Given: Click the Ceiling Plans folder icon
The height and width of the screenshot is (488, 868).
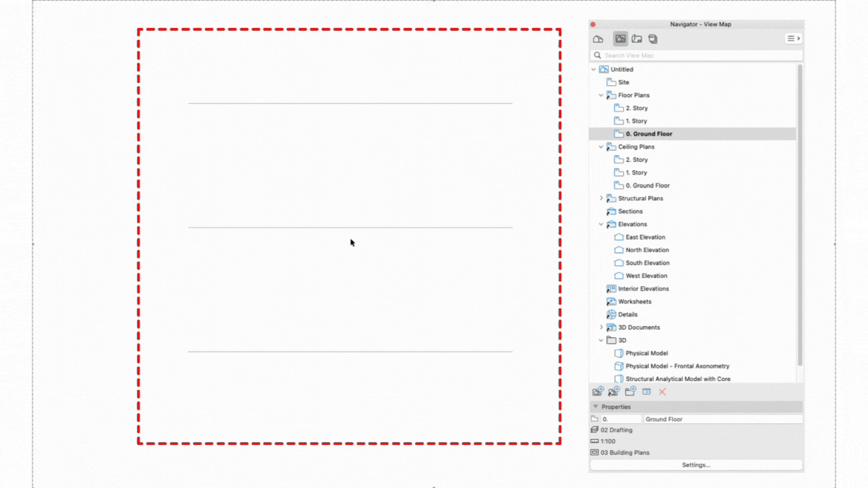Looking at the screenshot, I should point(611,147).
